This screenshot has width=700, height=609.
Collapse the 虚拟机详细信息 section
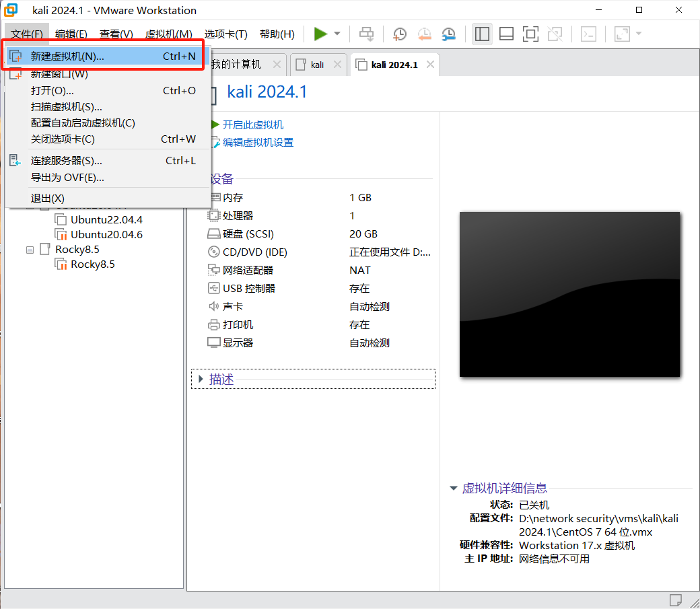coord(454,488)
